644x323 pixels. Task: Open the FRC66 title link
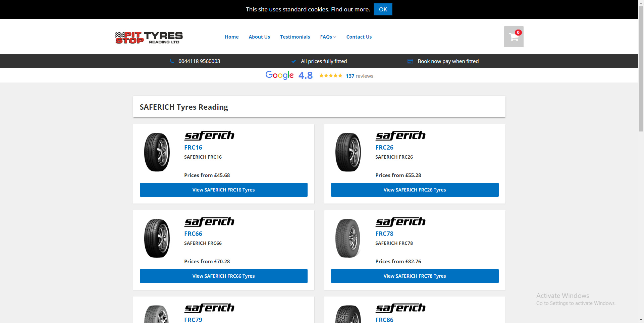click(193, 233)
